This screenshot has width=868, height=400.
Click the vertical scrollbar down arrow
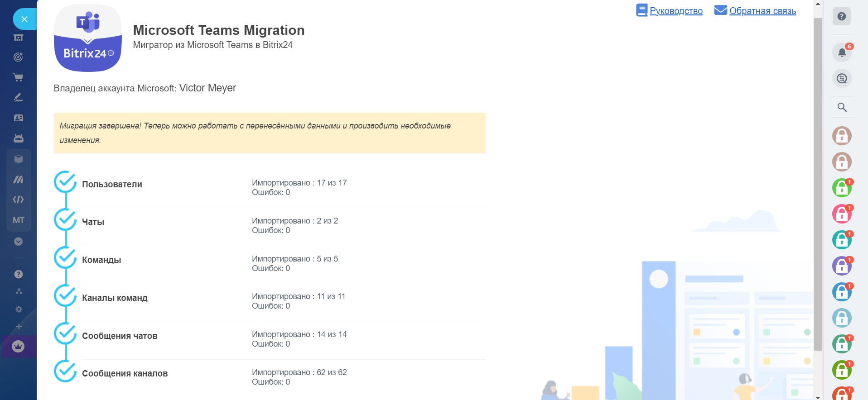[818, 397]
